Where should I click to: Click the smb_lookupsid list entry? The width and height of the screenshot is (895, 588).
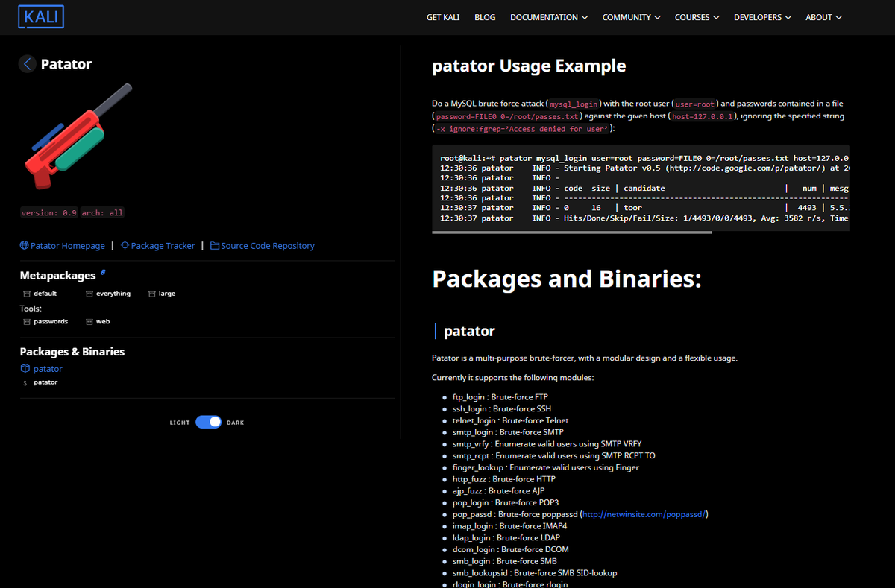point(534,573)
